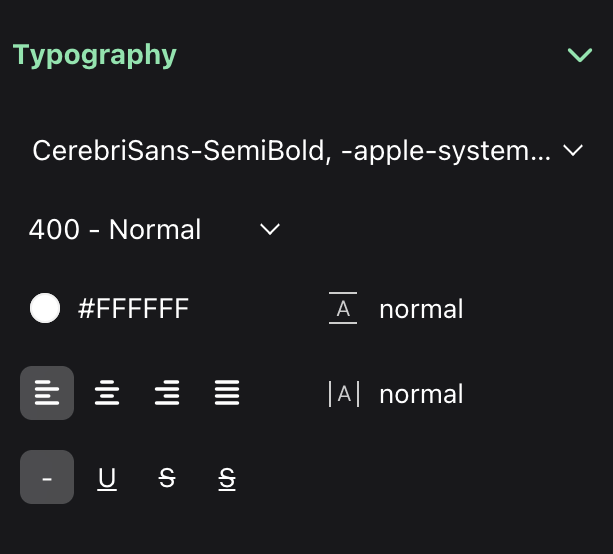Click the font weight chevron arrow
Screen dimensions: 613x554
(269, 230)
